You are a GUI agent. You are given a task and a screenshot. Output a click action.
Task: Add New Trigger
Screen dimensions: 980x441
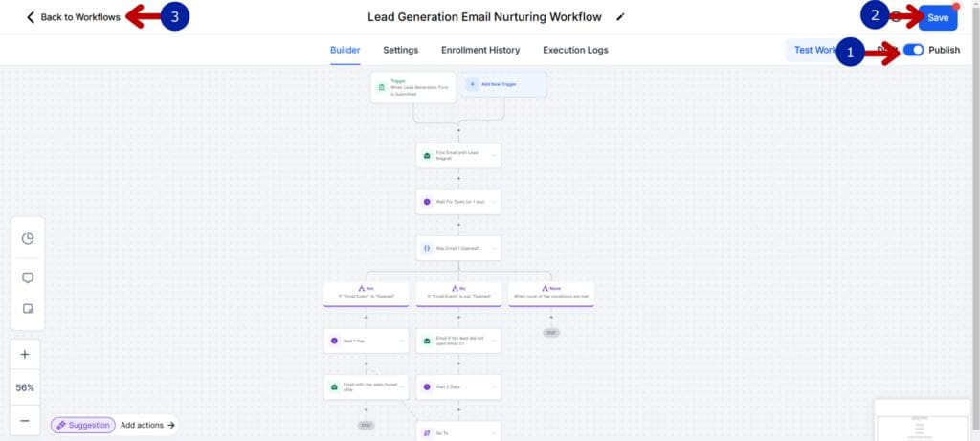click(504, 84)
